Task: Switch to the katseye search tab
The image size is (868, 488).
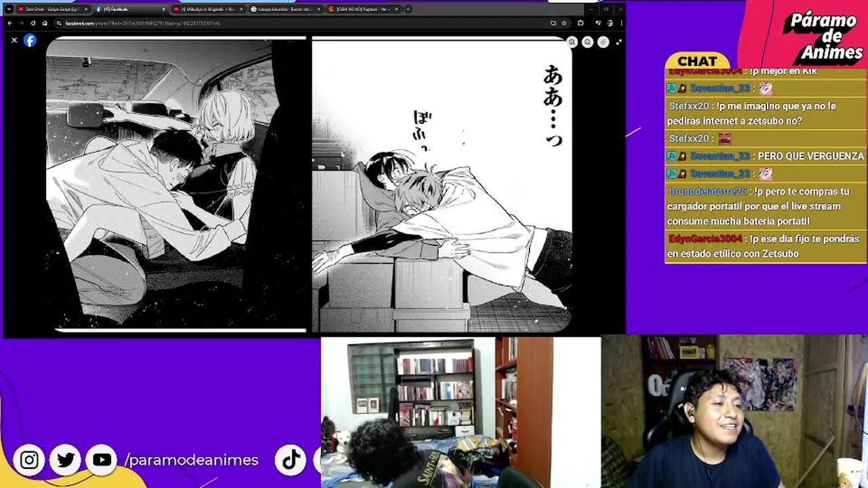Action: click(x=285, y=9)
